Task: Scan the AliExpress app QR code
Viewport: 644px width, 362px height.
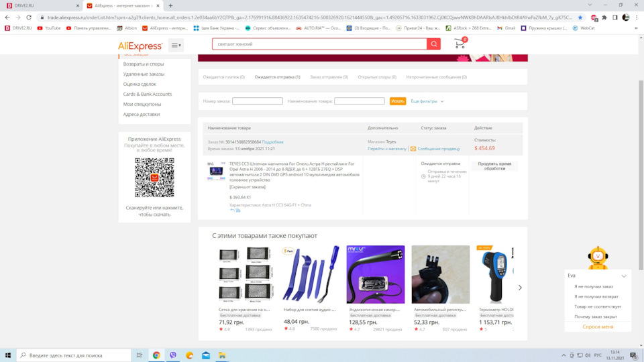Action: [x=154, y=177]
